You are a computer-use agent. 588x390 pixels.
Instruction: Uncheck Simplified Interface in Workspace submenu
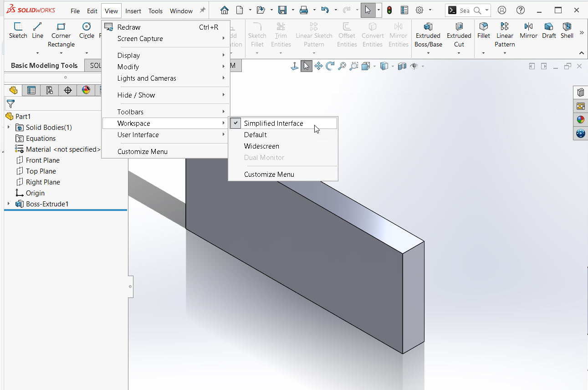(273, 123)
